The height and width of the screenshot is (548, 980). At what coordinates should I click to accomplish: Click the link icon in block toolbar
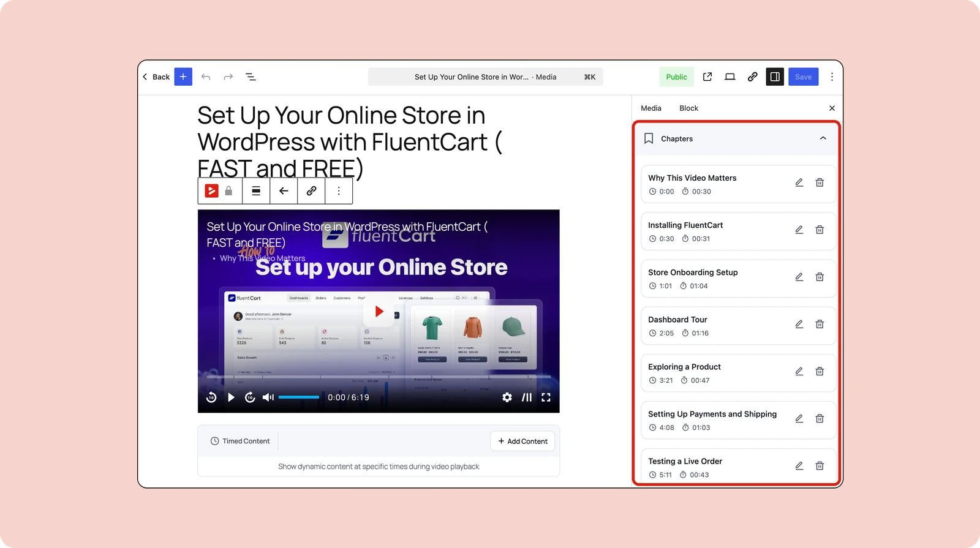point(311,191)
